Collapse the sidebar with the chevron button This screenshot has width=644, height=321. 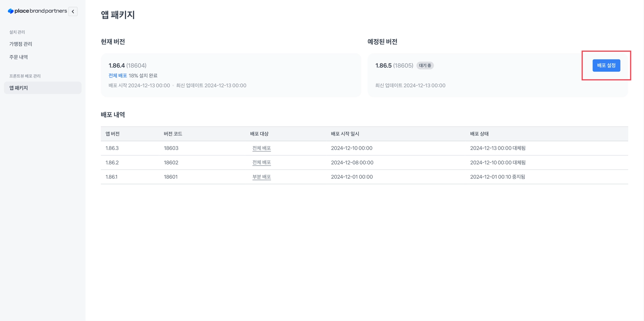(73, 11)
